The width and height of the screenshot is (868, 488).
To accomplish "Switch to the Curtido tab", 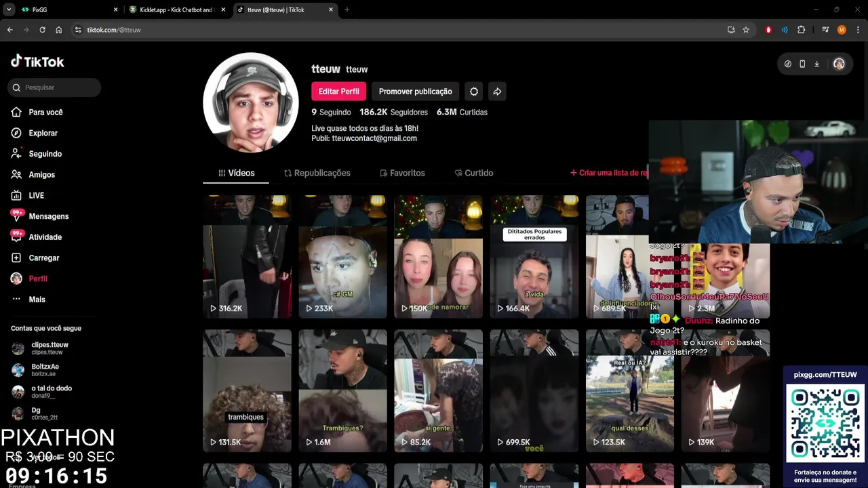I will 473,173.
